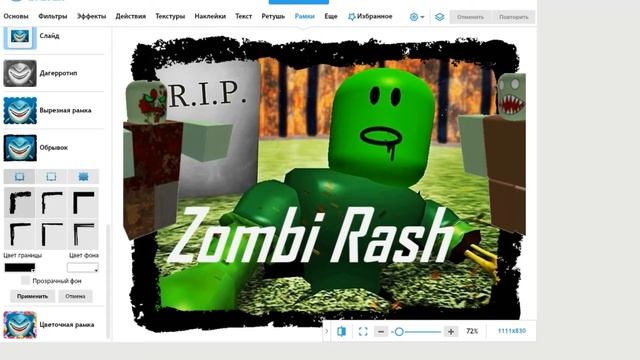Click the zoom slider handle
The height and width of the screenshot is (360, 640).
399,331
